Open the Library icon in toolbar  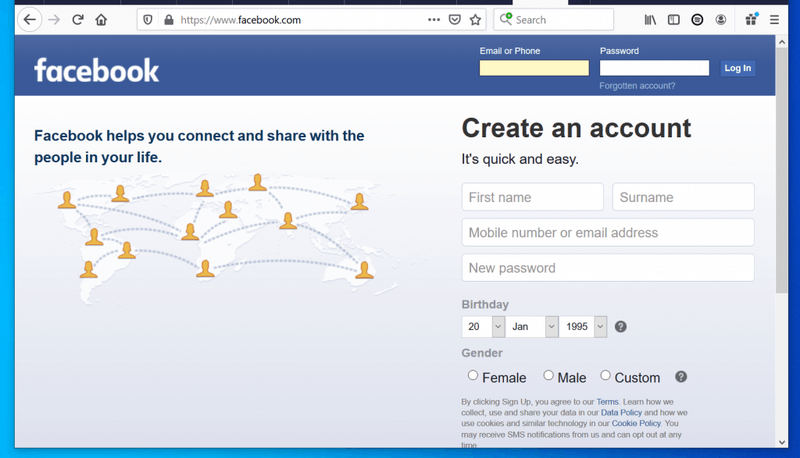click(x=650, y=20)
